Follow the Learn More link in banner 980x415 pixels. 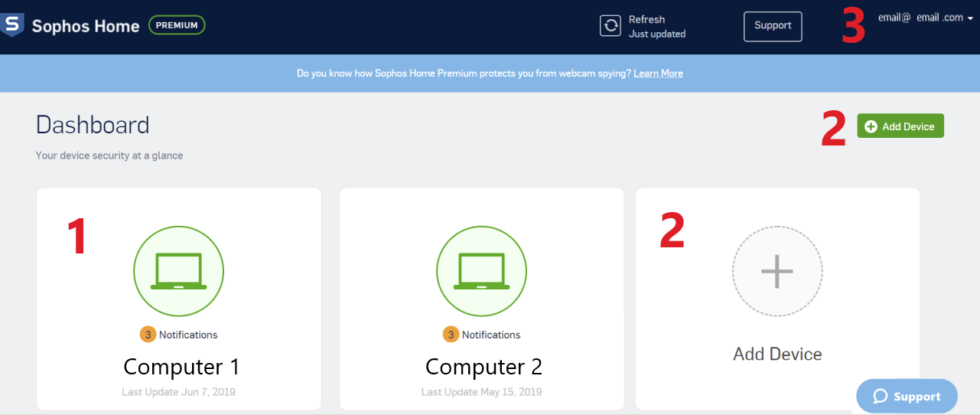tap(658, 74)
